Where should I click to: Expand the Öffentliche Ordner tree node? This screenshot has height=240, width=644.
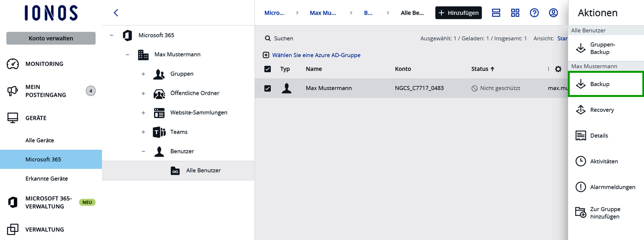(143, 94)
